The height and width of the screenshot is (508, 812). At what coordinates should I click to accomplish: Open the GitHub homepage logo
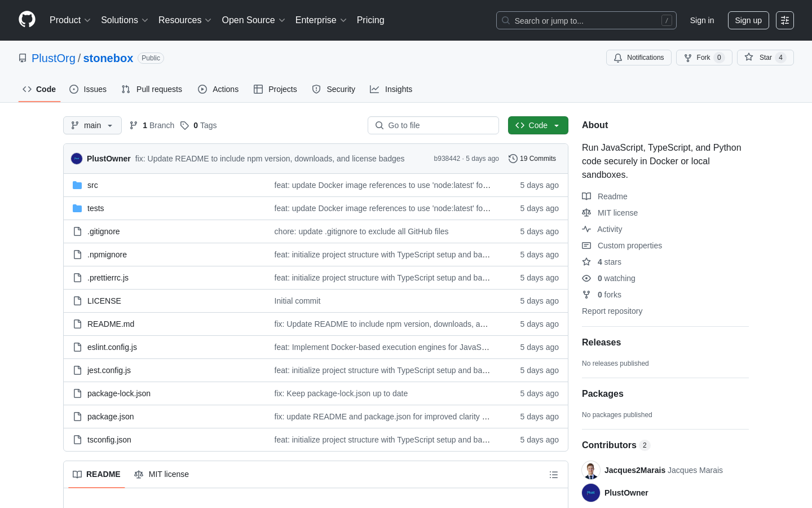tap(27, 20)
